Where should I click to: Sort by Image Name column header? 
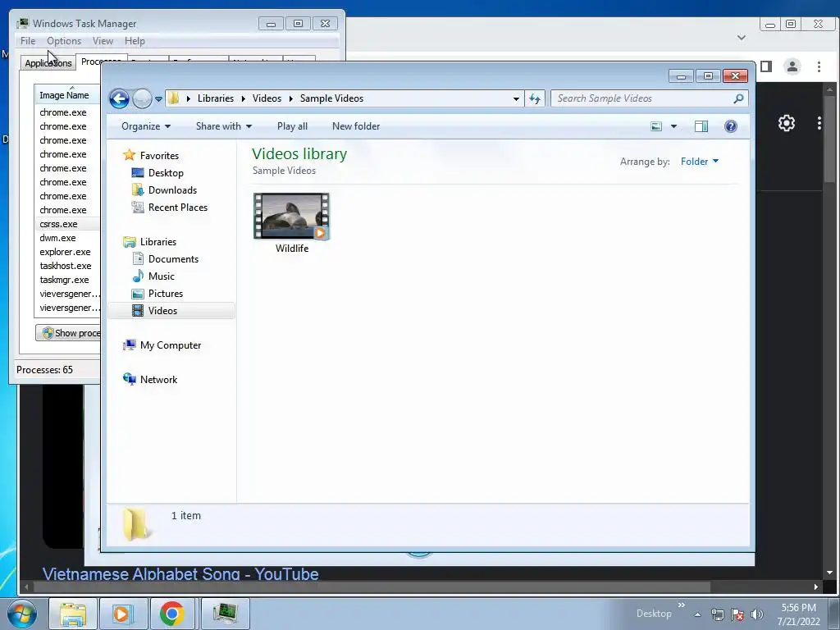tap(67, 95)
